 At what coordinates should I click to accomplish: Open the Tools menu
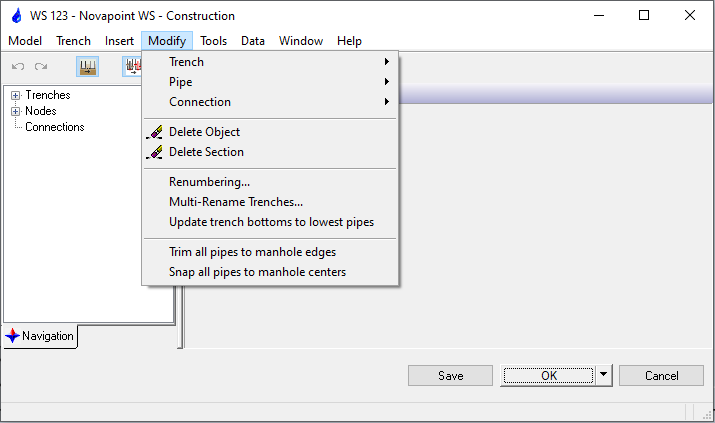click(213, 41)
